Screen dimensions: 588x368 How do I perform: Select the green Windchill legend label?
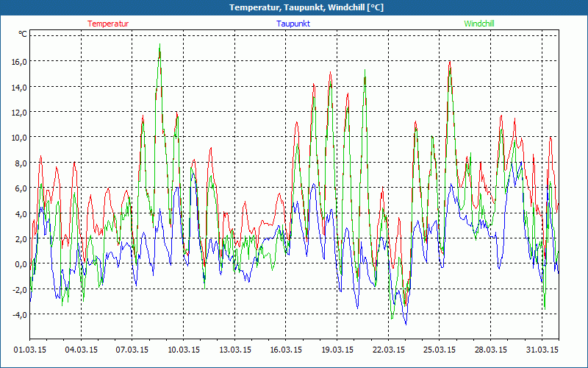pos(479,24)
